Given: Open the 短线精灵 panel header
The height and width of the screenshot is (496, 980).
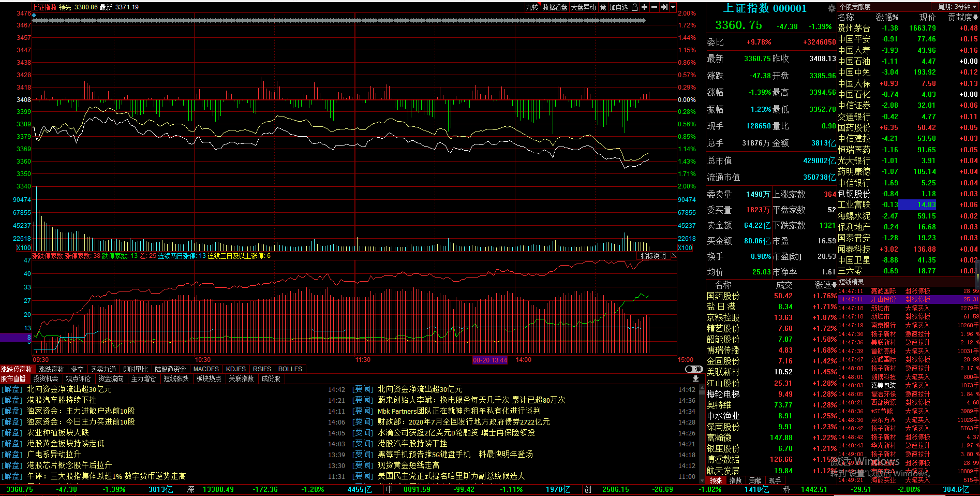Looking at the screenshot, I should pos(851,282).
